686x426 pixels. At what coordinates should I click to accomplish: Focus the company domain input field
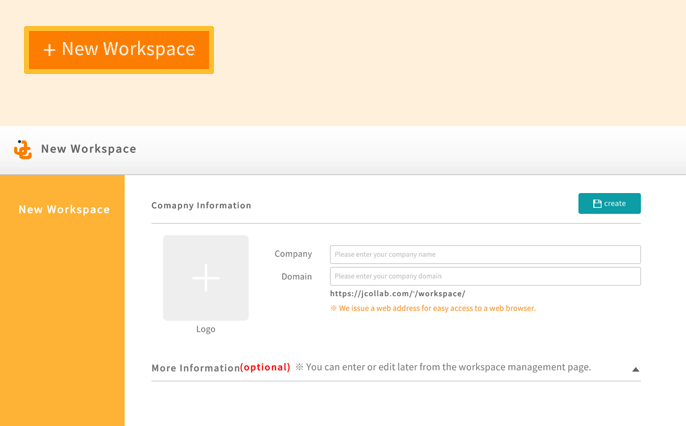485,276
